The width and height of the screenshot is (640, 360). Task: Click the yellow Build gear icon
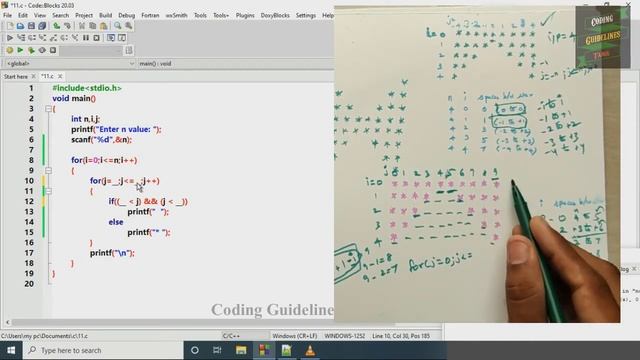[x=9, y=50]
